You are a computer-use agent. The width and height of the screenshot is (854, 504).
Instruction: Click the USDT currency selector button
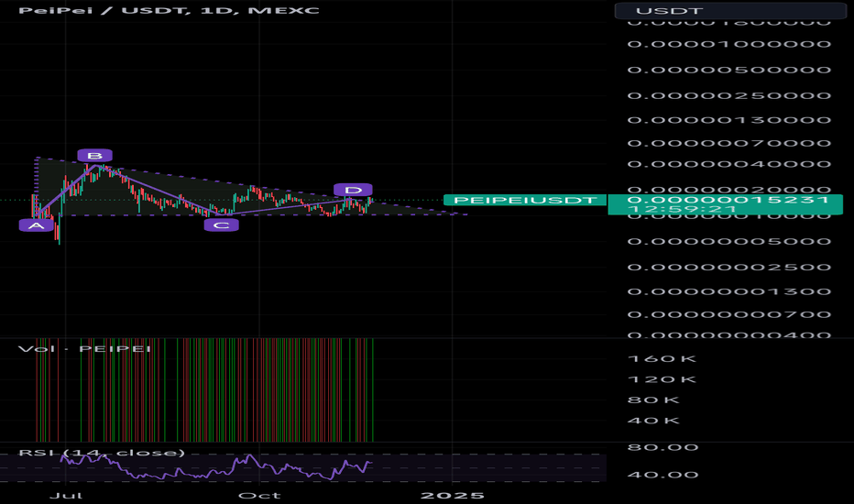click(x=730, y=11)
